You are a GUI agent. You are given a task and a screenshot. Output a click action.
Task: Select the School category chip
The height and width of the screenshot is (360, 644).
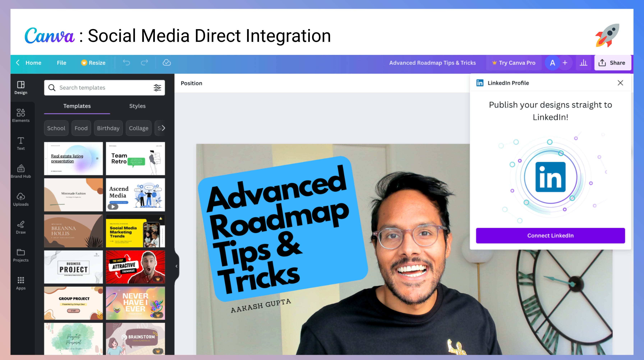(x=56, y=128)
